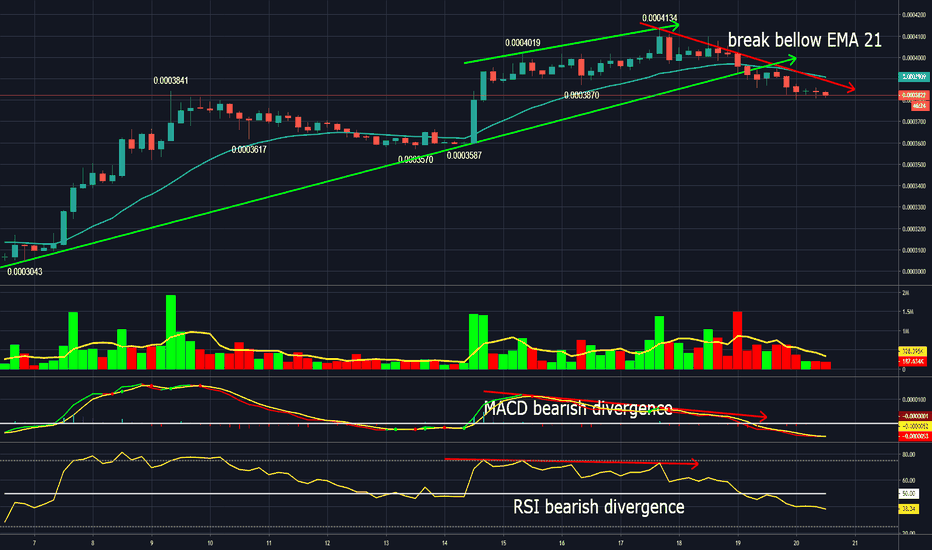Click the 1.5M volume scale value
The height and width of the screenshot is (550, 932).
(x=908, y=312)
